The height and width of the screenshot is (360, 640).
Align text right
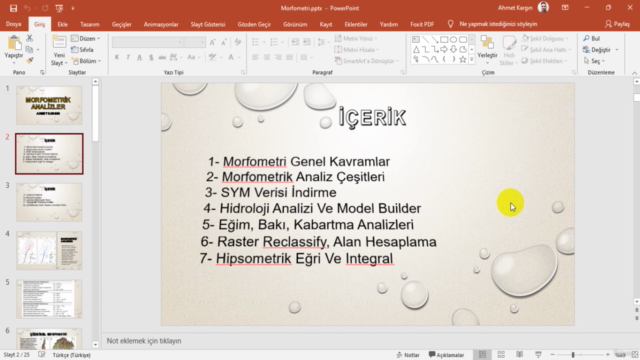[x=278, y=58]
